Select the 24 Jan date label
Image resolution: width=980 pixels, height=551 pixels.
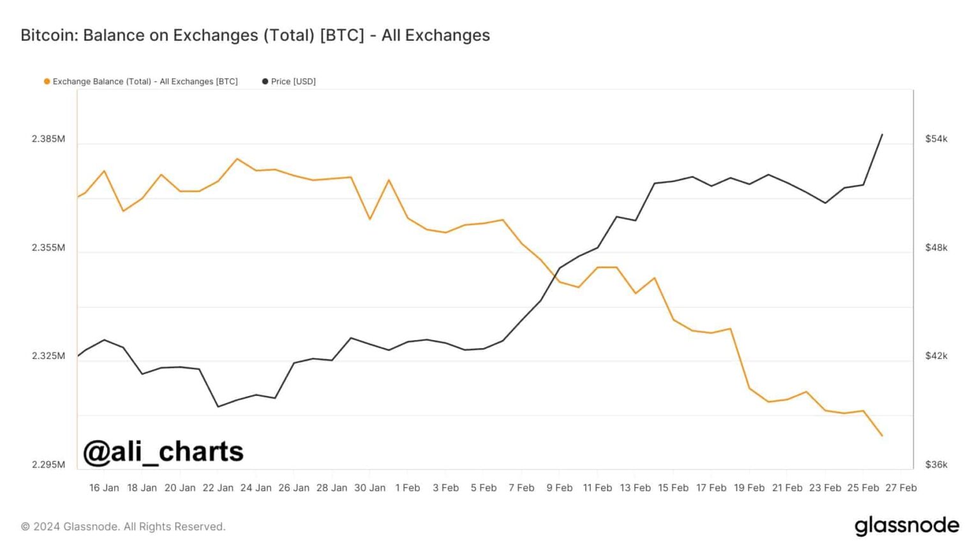pyautogui.click(x=256, y=488)
